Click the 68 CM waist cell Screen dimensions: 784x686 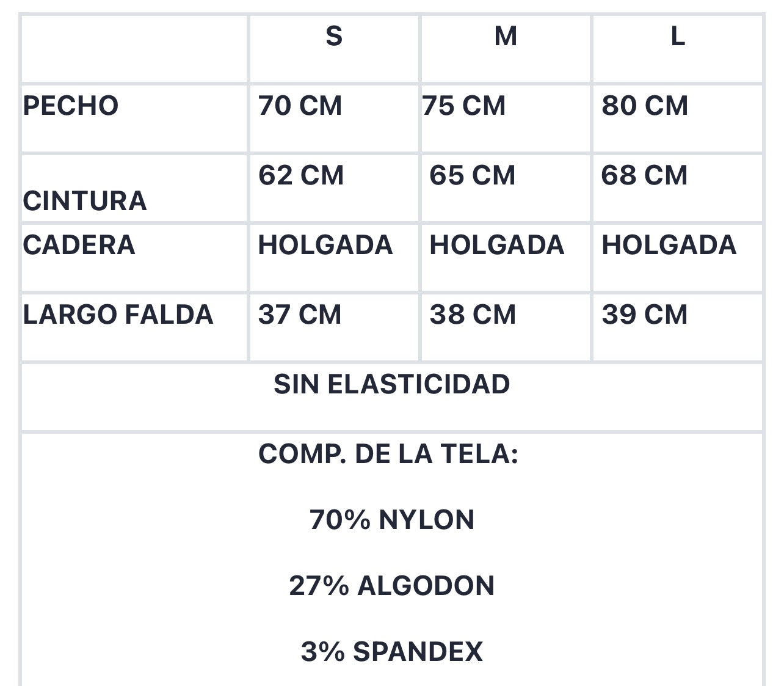point(645,175)
